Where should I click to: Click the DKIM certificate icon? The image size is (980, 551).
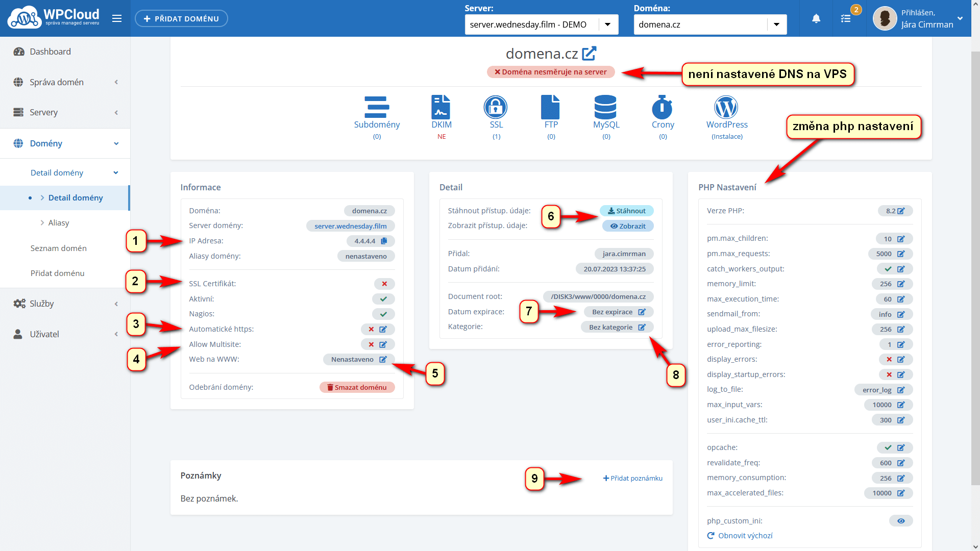[x=441, y=108]
